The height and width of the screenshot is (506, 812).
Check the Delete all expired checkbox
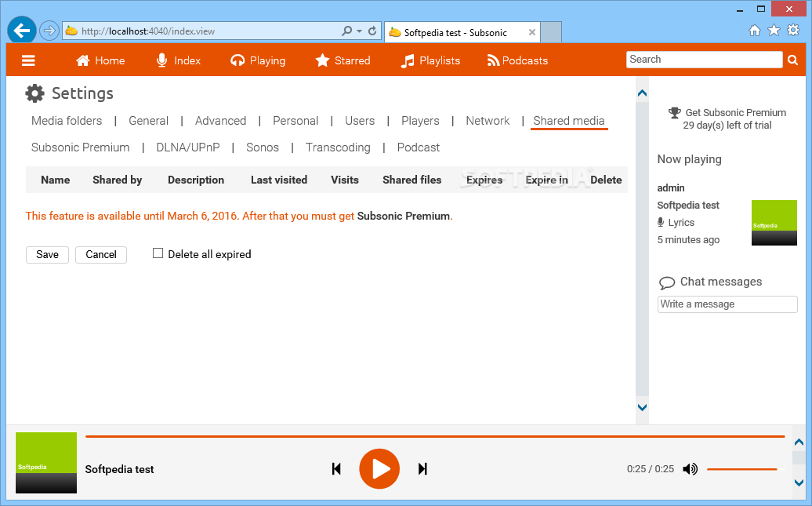[x=158, y=253]
